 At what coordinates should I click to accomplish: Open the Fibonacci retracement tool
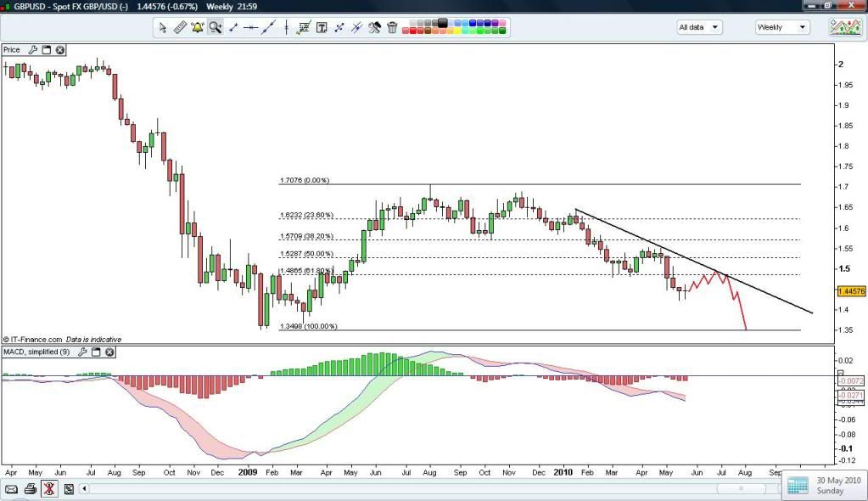point(304,27)
